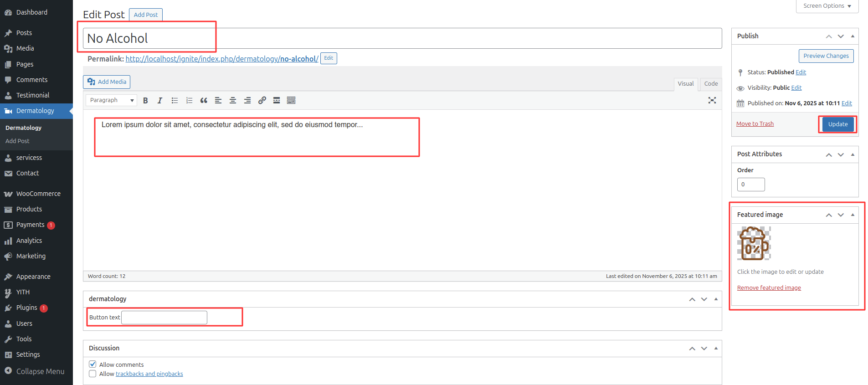
Task: Center align the text
Action: (233, 101)
